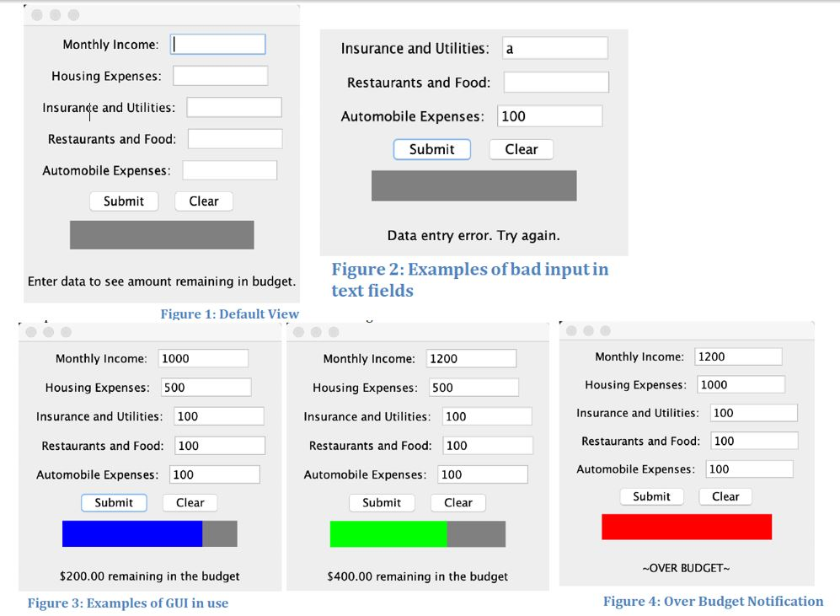This screenshot has height=616, width=840.
Task: Click the 'Monthly Income:' label in the default view window
Action: pyautogui.click(x=111, y=45)
